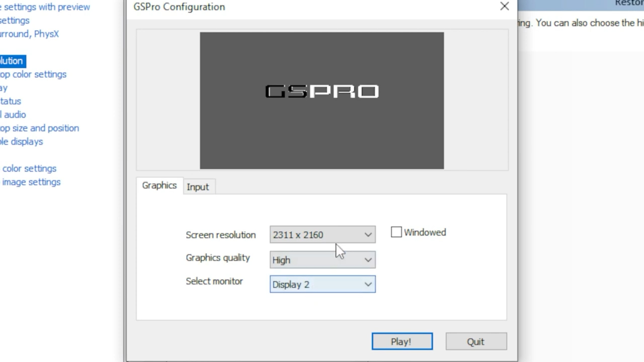The image size is (644, 362).
Task: Click the Graphics quality label
Action: 218,258
